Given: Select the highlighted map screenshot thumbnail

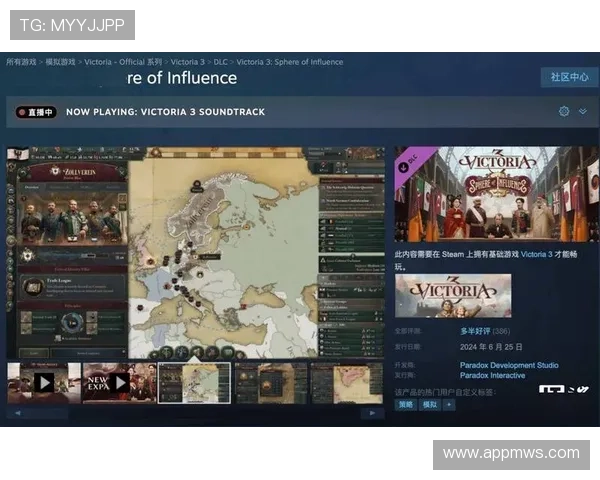Looking at the screenshot, I should pyautogui.click(x=194, y=382).
